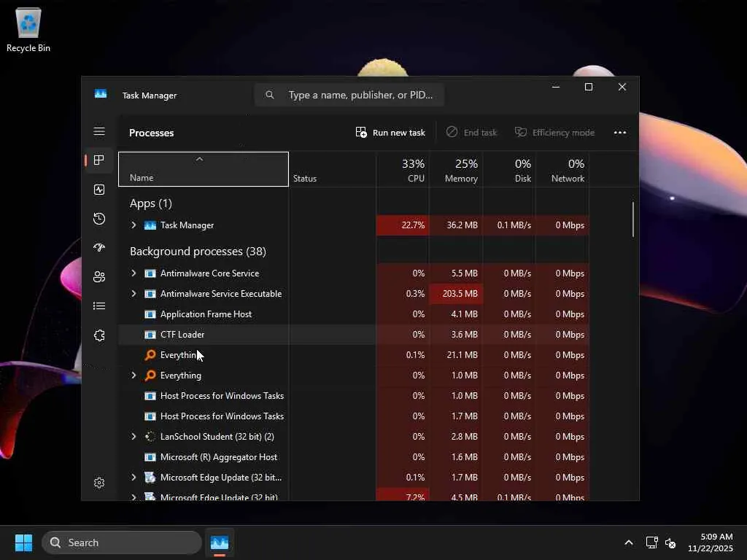Click Task Manager icon in taskbar
747x560 pixels.
coord(220,542)
